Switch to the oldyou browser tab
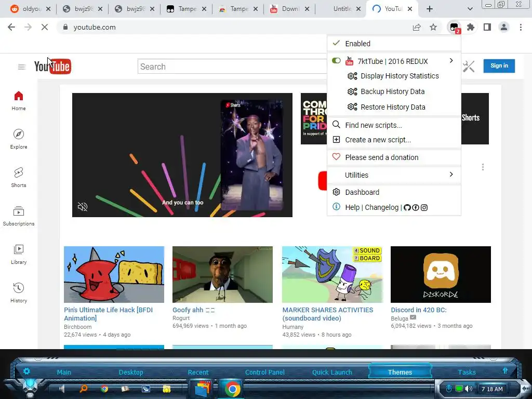532x399 pixels. [x=31, y=9]
